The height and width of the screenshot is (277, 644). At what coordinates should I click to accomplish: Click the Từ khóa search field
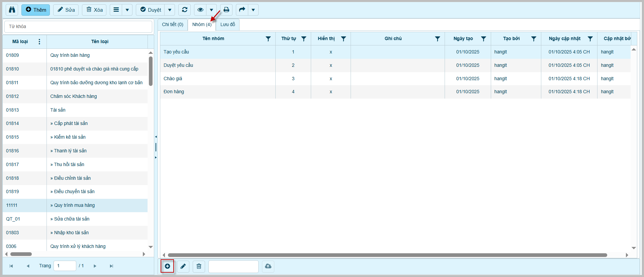78,26
